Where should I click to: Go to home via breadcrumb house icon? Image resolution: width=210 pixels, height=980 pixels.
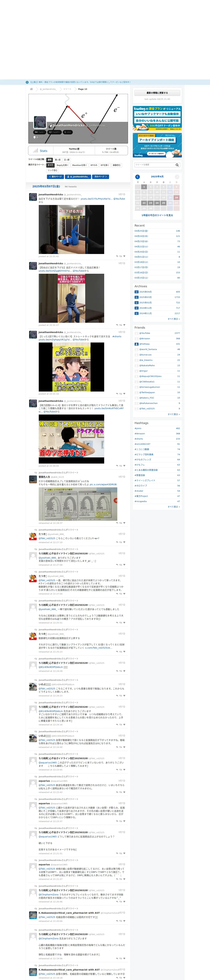(31, 89)
